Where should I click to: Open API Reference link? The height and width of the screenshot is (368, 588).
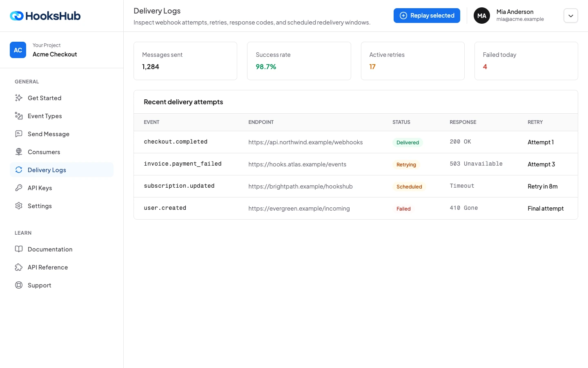(62, 267)
